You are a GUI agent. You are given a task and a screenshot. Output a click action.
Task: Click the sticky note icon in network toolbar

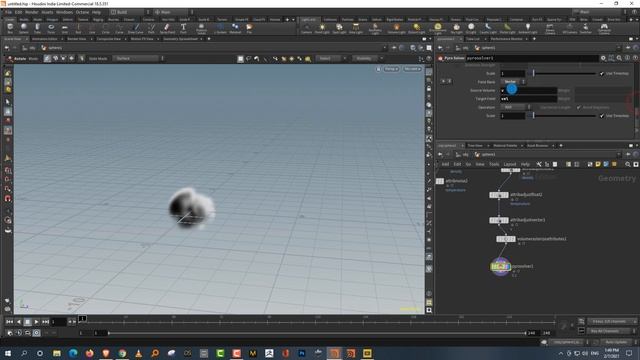[x=598, y=164]
